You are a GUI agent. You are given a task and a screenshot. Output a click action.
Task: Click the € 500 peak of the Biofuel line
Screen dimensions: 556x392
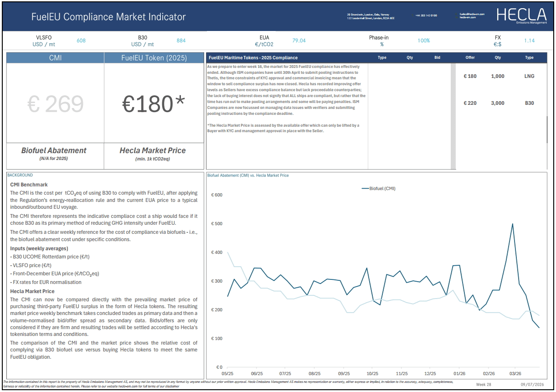[x=513, y=224]
